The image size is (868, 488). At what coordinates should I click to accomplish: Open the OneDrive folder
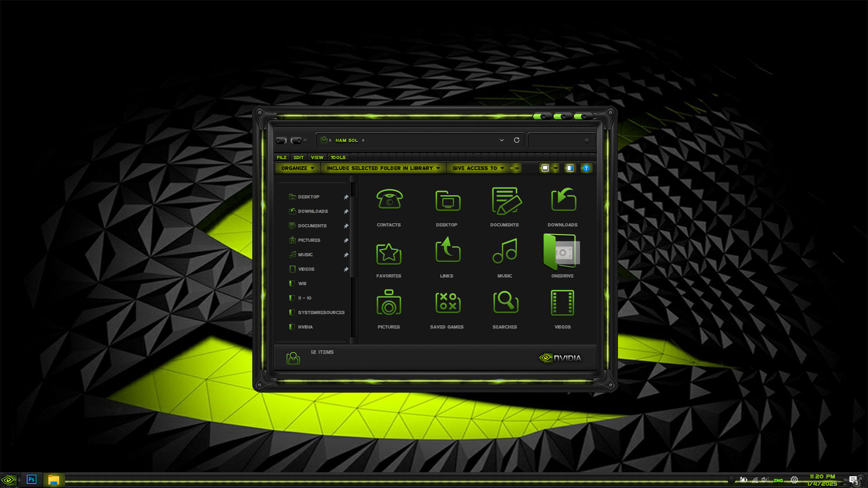click(562, 252)
